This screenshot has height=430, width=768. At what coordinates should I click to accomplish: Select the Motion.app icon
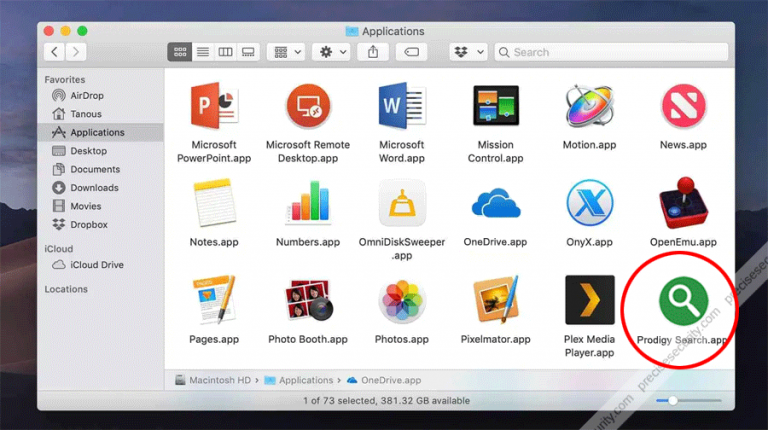pyautogui.click(x=589, y=106)
